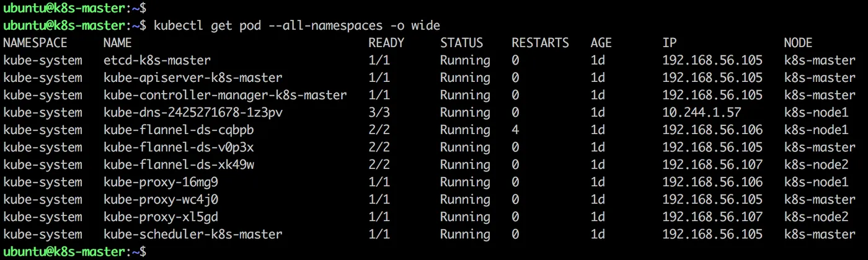Viewport: 868px width, 260px height.
Task: Select the kube-scheduler-k8s-master pod name
Action: tap(193, 235)
